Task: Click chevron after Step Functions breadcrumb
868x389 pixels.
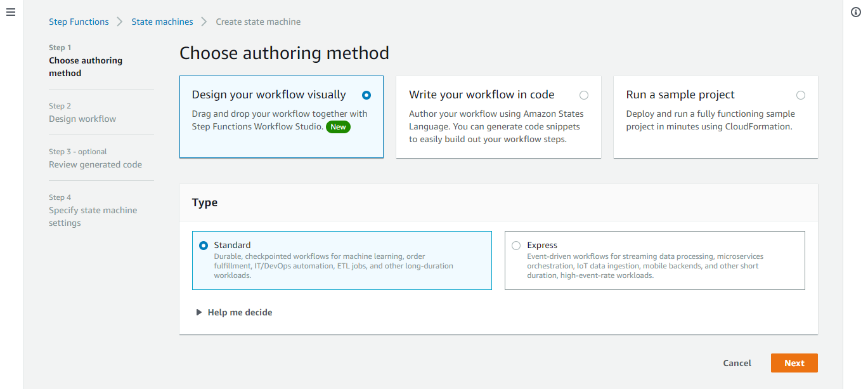Action: (120, 22)
